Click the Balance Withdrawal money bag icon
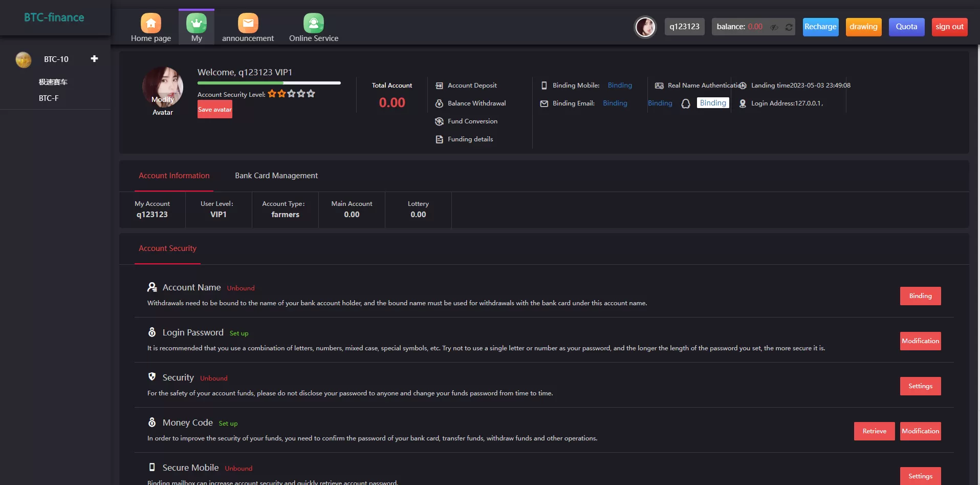The image size is (980, 485). click(439, 103)
